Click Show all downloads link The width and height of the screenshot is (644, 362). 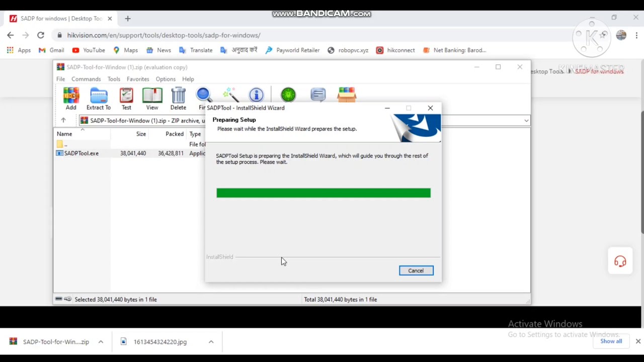click(611, 341)
